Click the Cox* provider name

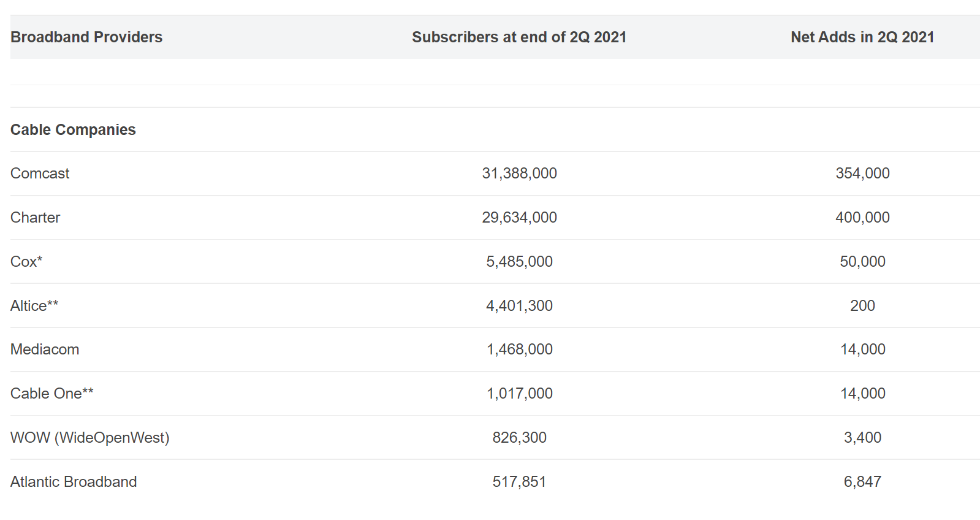pos(26,262)
